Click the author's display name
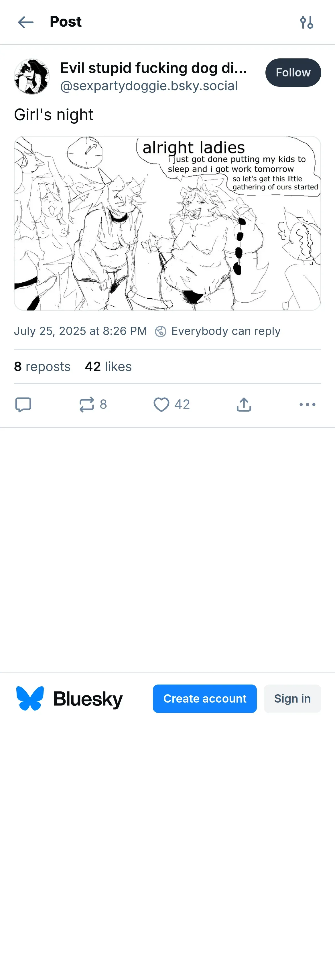This screenshot has width=335, height=980. pyautogui.click(x=153, y=68)
